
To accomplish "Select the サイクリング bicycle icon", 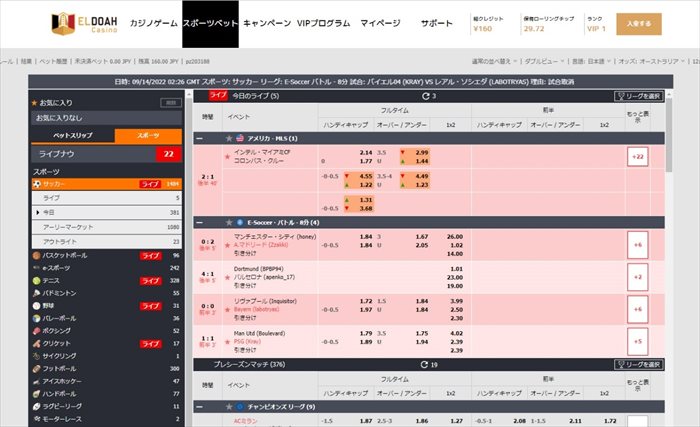I will coord(37,356).
